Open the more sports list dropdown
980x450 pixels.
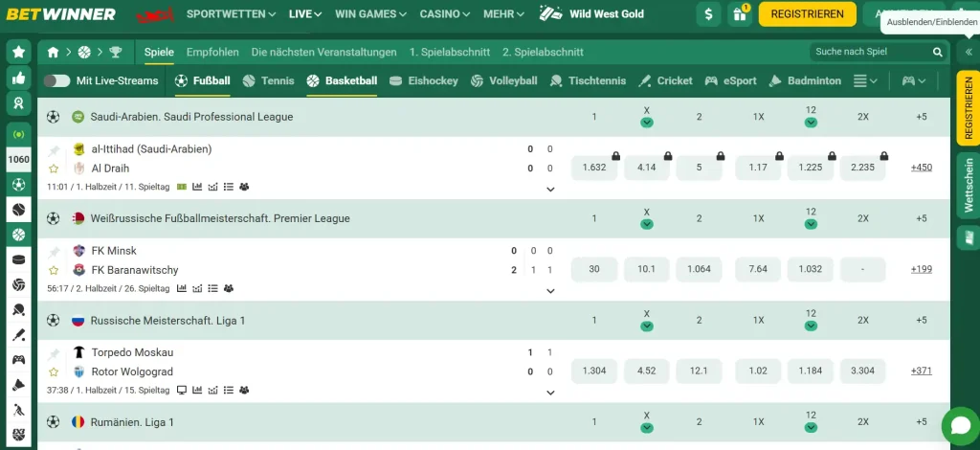pyautogui.click(x=865, y=80)
